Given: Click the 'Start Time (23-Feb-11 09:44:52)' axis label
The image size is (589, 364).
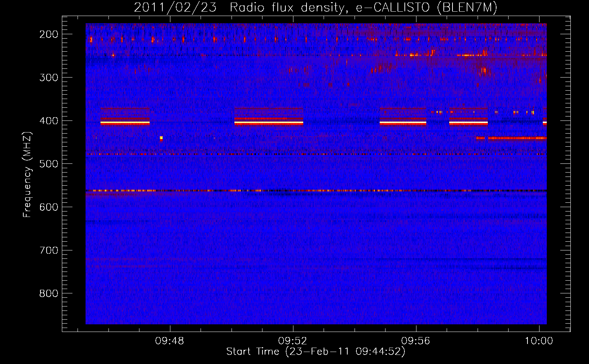Looking at the screenshot, I should pos(316,352).
